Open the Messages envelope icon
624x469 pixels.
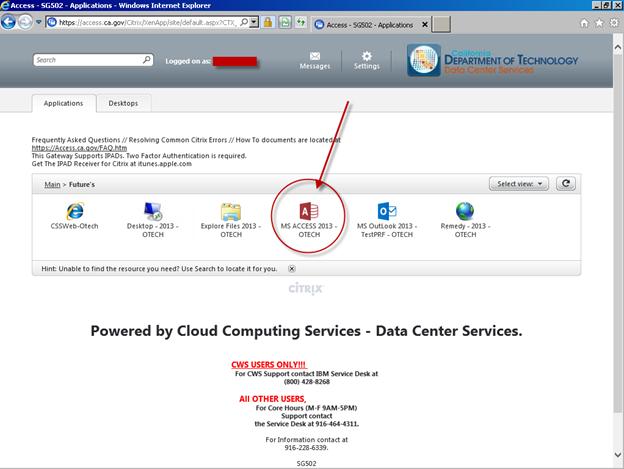(x=315, y=58)
